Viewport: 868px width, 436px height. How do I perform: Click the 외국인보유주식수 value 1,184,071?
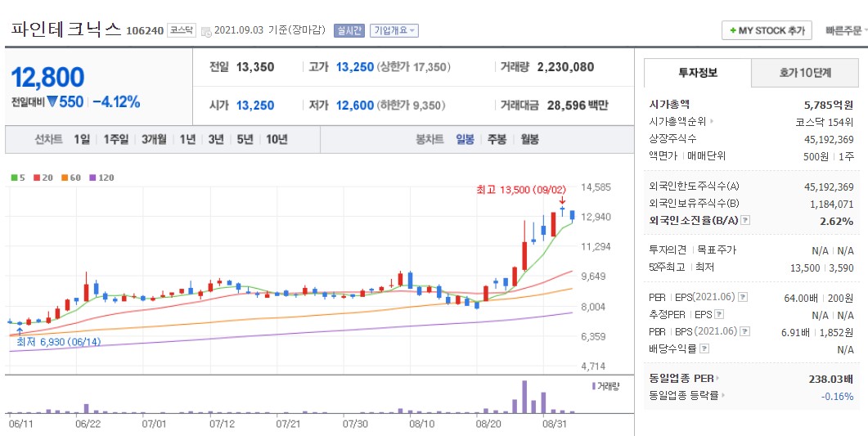(x=831, y=205)
